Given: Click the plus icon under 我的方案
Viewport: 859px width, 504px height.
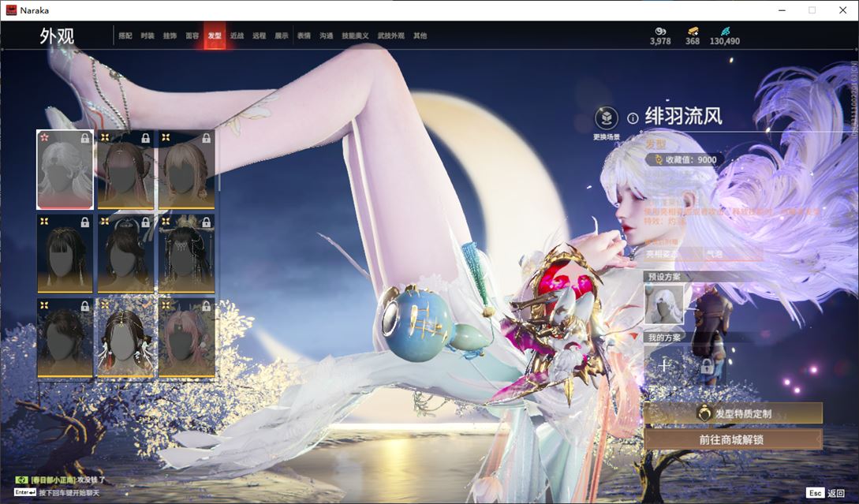Looking at the screenshot, I should (x=664, y=365).
